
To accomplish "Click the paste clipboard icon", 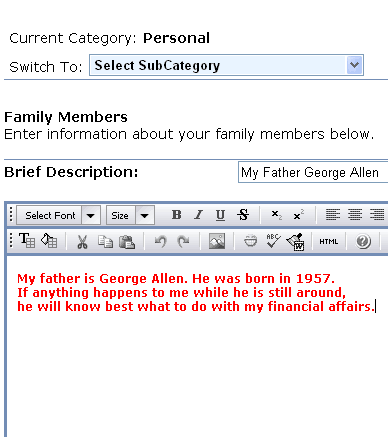I will click(127, 241).
